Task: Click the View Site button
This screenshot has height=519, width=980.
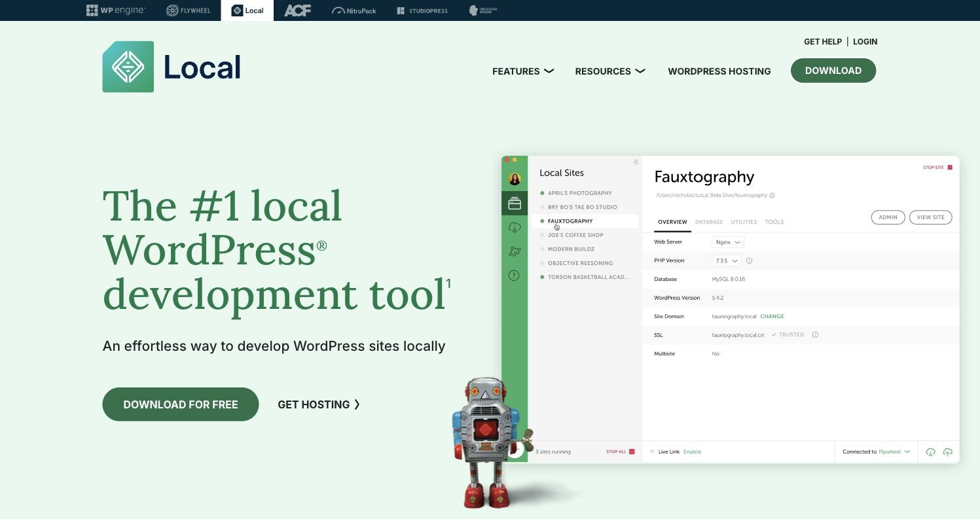Action: point(930,217)
